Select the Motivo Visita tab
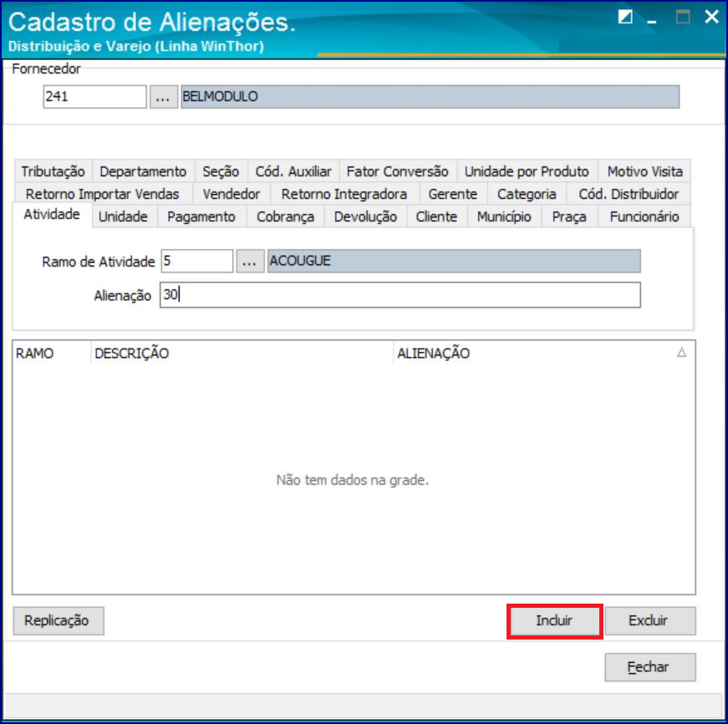 tap(645, 171)
